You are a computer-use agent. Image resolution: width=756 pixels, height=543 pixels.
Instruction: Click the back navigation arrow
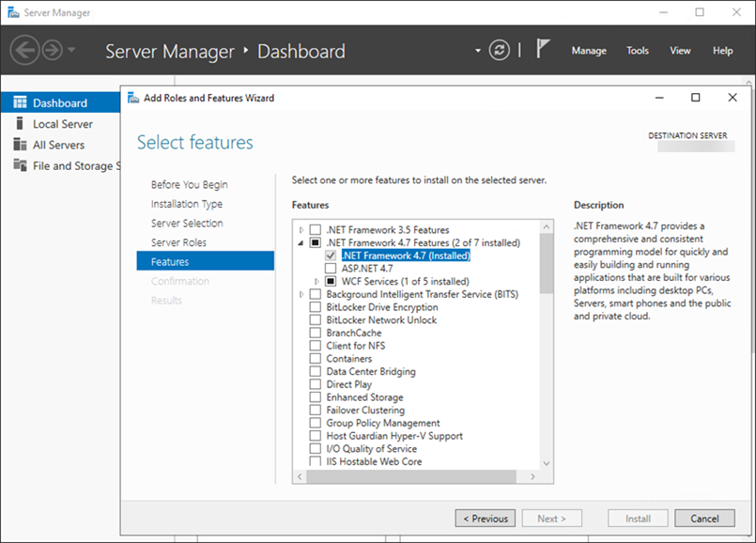(26, 50)
